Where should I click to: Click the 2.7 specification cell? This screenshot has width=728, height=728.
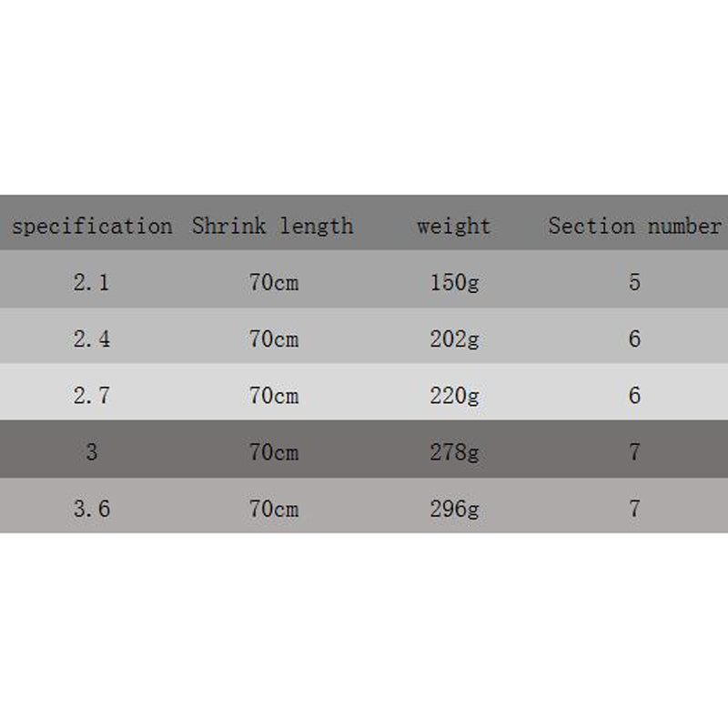point(91,395)
